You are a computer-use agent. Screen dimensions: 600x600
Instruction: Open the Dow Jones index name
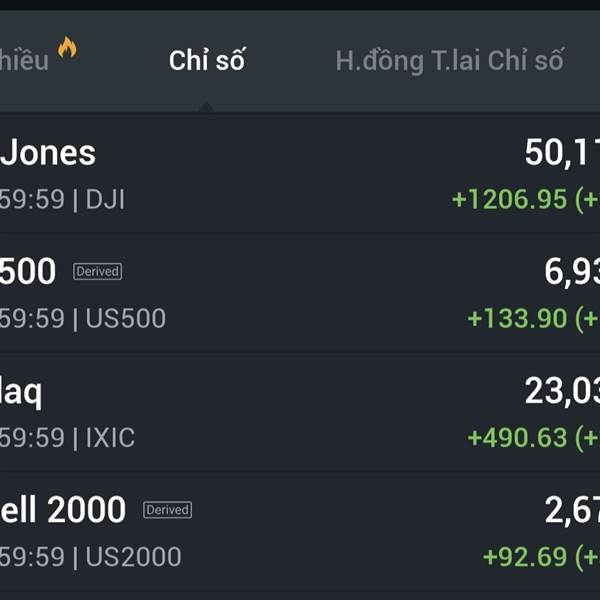click(48, 153)
